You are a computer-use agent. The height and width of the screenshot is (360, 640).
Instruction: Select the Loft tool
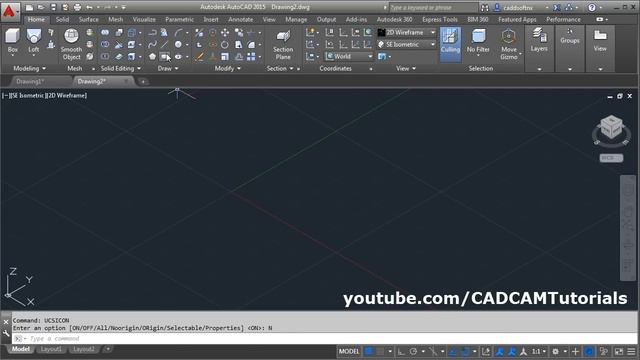click(x=33, y=41)
